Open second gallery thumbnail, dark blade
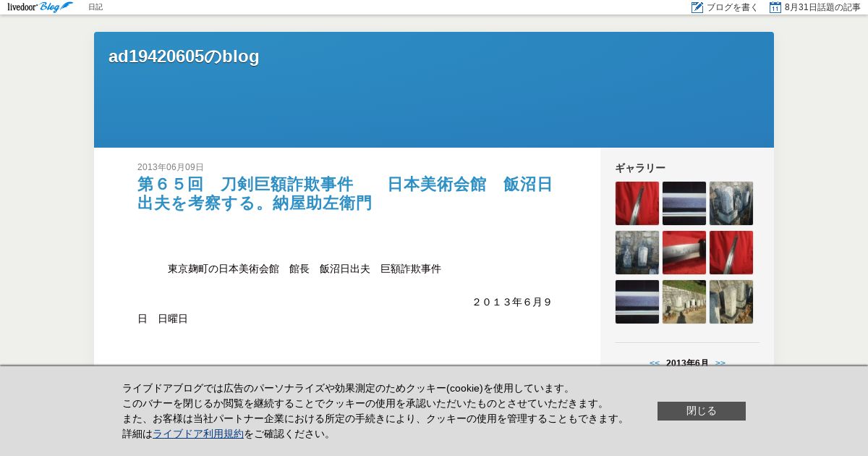Image resolution: width=868 pixels, height=456 pixels. 684,203
